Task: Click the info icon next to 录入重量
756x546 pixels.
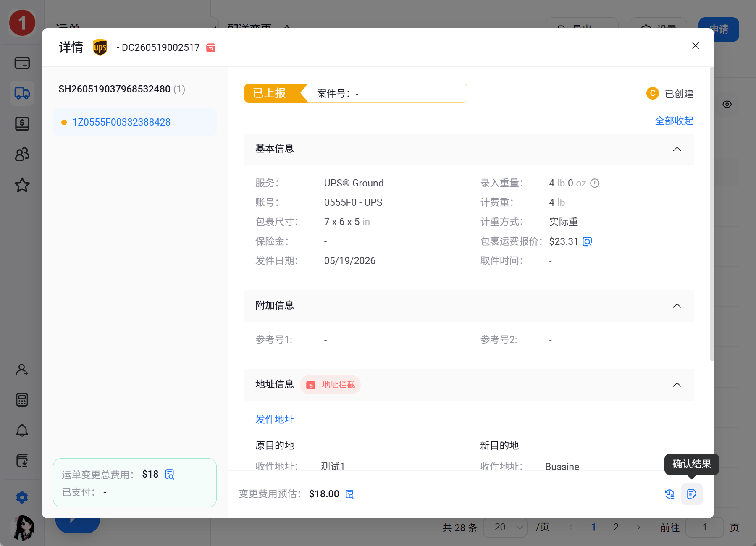Action: click(x=595, y=183)
